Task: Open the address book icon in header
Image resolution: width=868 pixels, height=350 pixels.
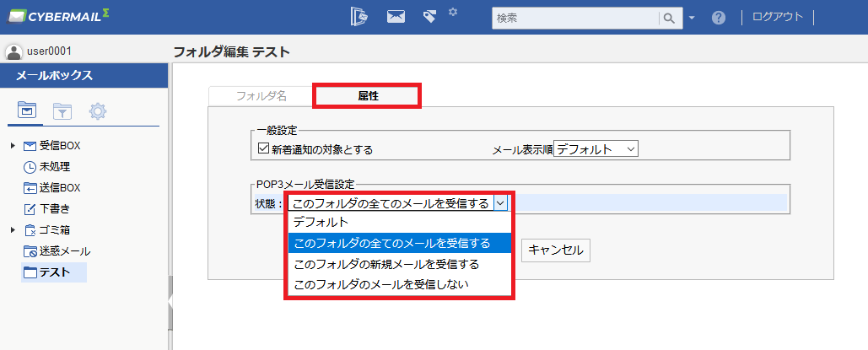Action: click(x=359, y=17)
